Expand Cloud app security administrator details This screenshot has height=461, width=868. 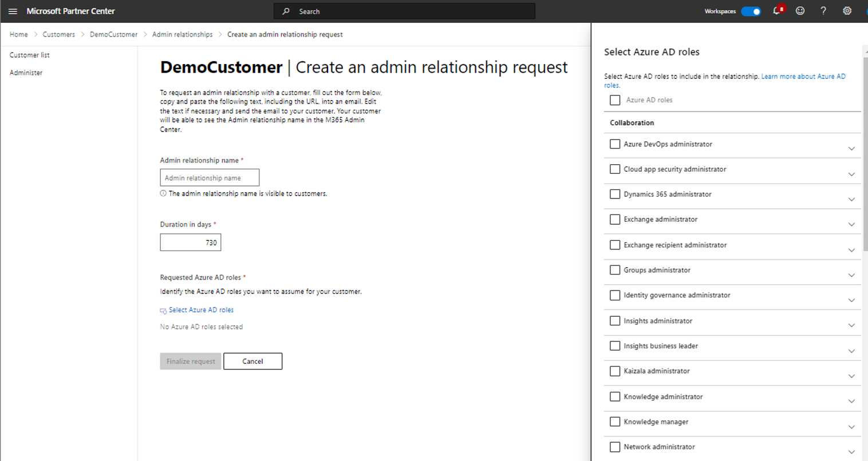(851, 174)
